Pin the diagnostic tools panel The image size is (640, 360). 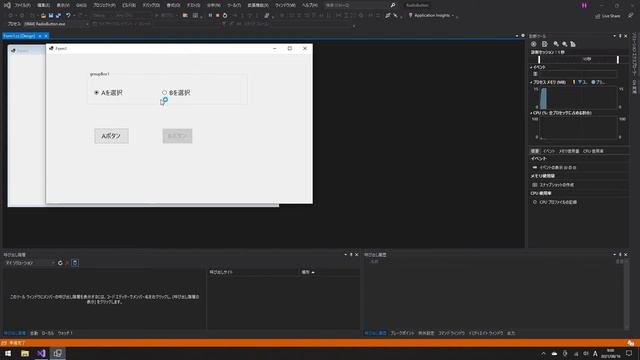[x=620, y=36]
